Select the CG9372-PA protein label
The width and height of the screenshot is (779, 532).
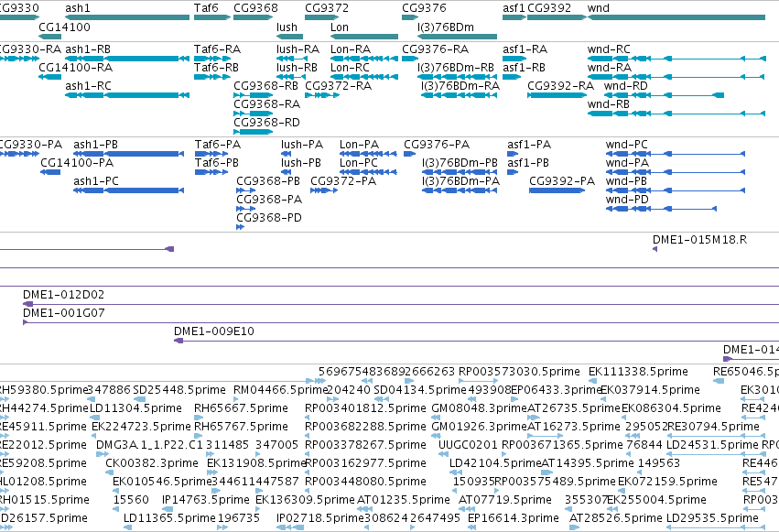coord(343,182)
